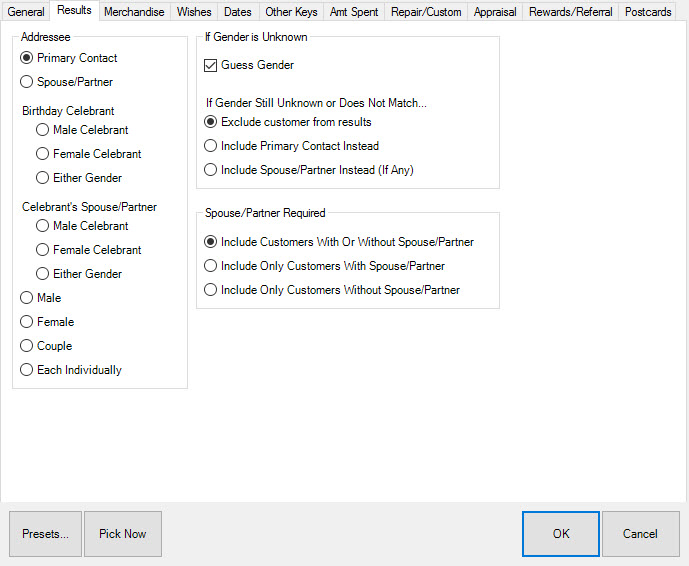Select Spouse/Partner as the addressee
The height and width of the screenshot is (566, 689).
pyautogui.click(x=27, y=82)
